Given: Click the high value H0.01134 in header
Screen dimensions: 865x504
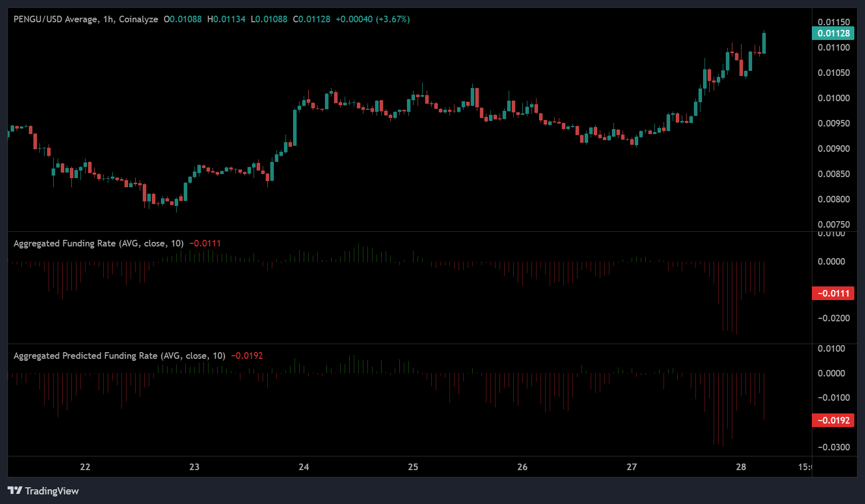Looking at the screenshot, I should 226,19.
